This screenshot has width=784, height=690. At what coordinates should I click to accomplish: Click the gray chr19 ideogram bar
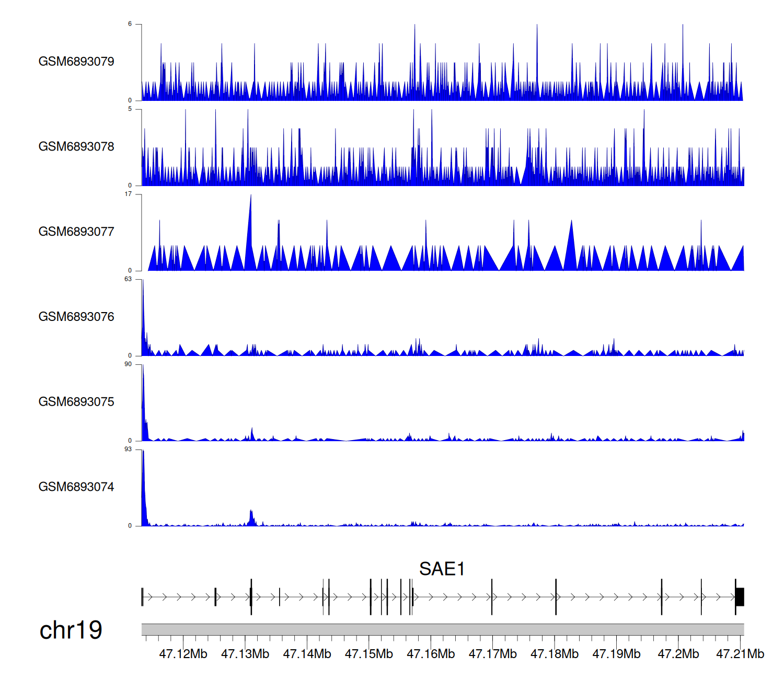point(442,629)
